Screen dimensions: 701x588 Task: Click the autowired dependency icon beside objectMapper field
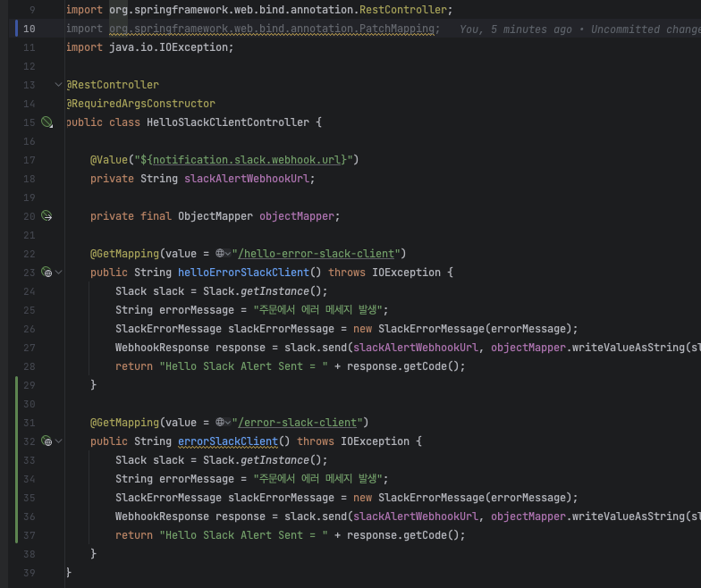pyautogui.click(x=46, y=216)
